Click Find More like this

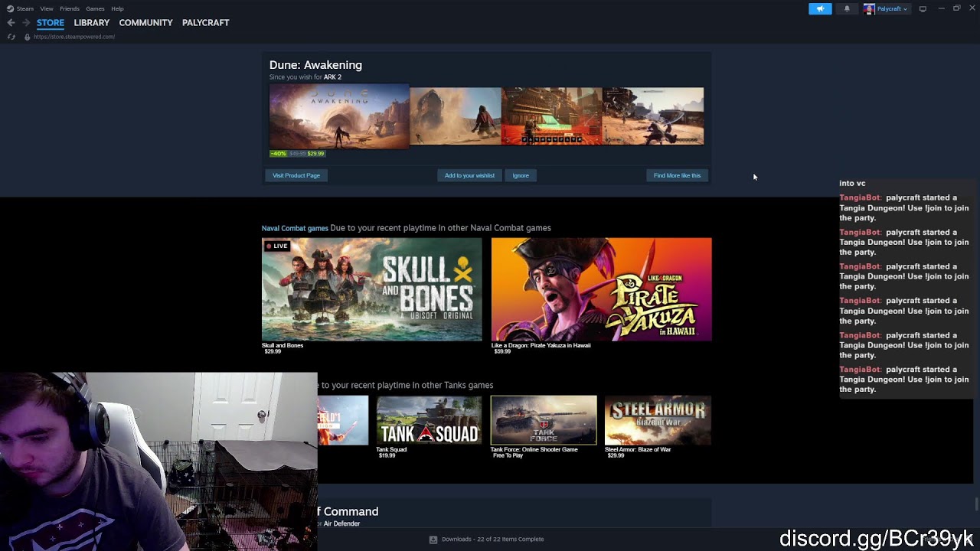pos(677,175)
